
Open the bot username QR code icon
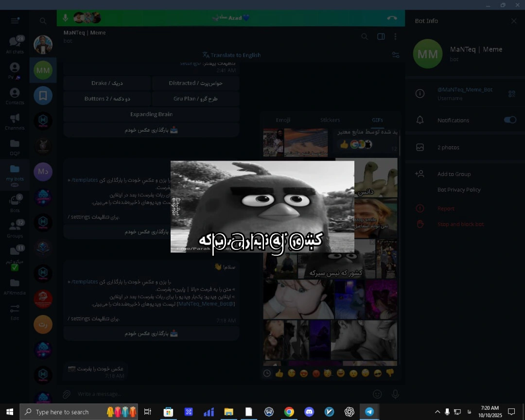[511, 94]
